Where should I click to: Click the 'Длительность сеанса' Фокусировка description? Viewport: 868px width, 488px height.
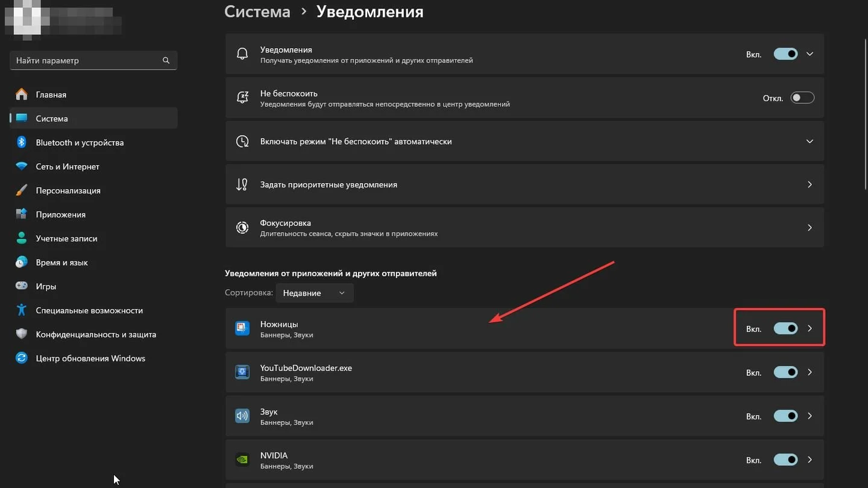coord(349,233)
